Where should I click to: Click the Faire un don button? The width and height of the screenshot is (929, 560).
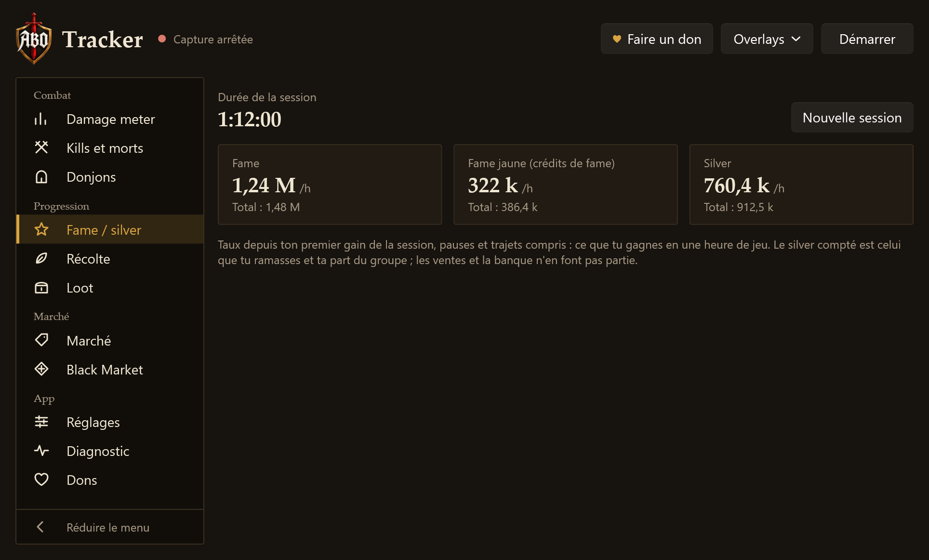(x=657, y=39)
